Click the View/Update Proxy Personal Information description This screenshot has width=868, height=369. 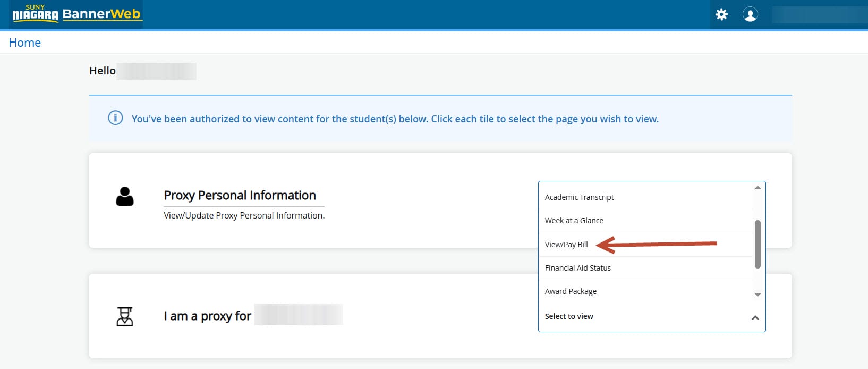pyautogui.click(x=244, y=215)
